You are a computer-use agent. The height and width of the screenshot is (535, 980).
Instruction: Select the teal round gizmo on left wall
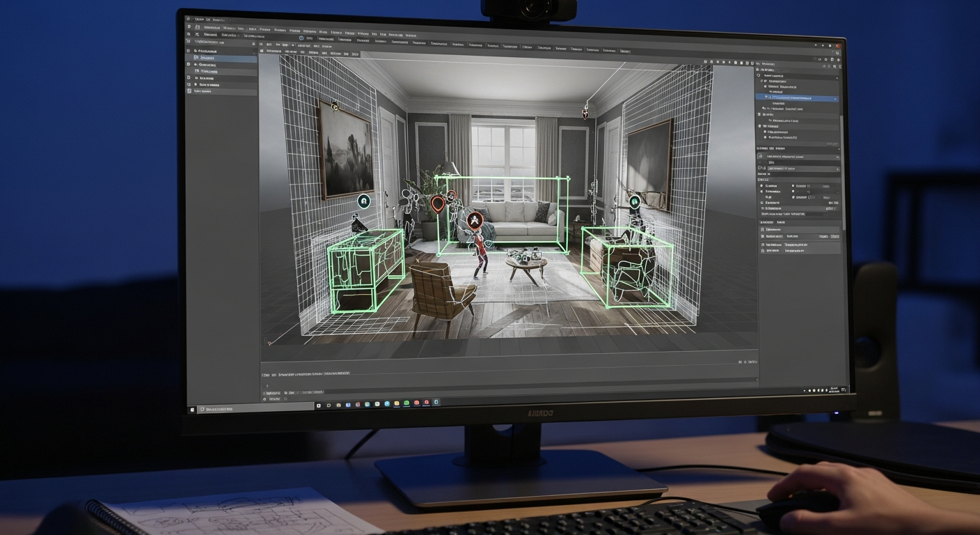pyautogui.click(x=363, y=201)
